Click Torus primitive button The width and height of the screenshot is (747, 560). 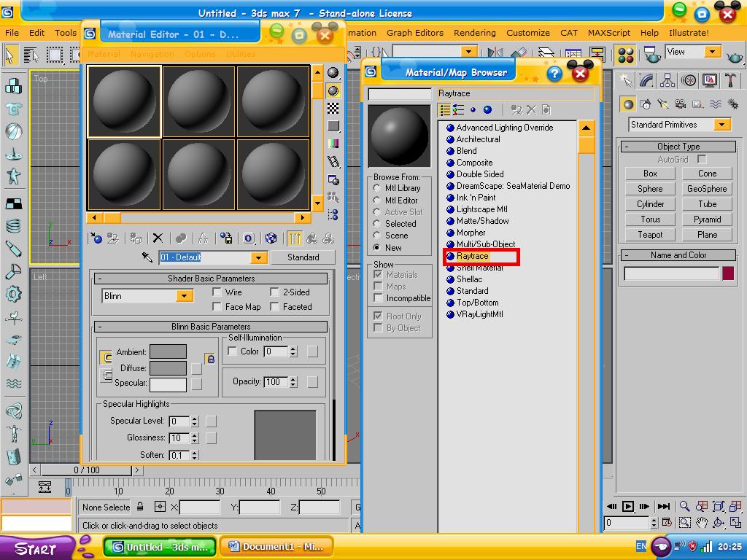point(650,219)
